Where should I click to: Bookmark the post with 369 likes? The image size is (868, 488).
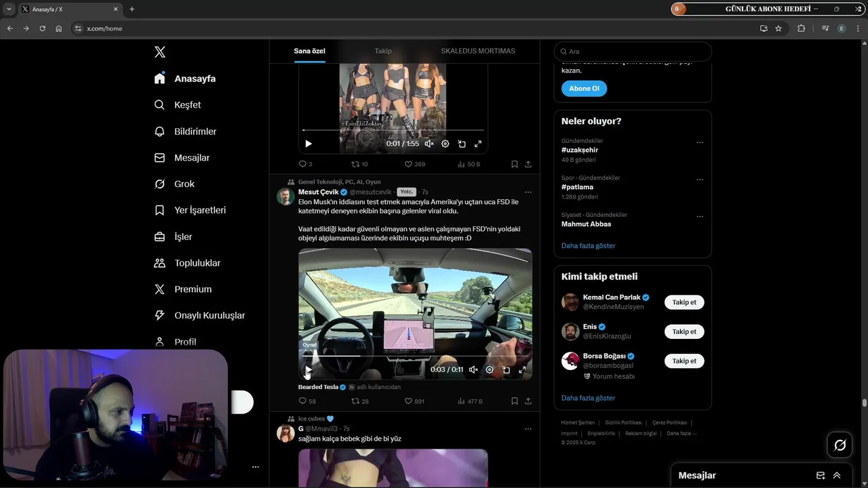click(515, 164)
